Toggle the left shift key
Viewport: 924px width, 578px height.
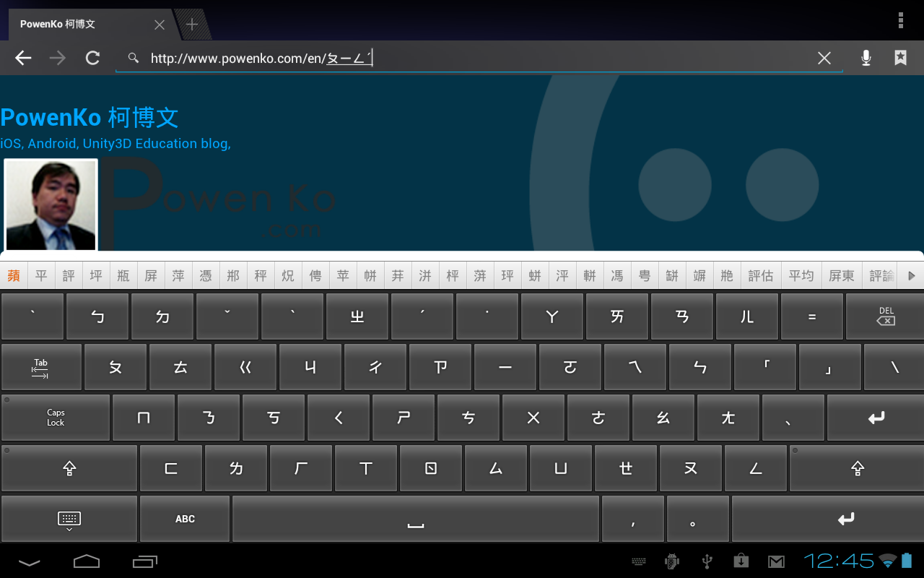[69, 468]
